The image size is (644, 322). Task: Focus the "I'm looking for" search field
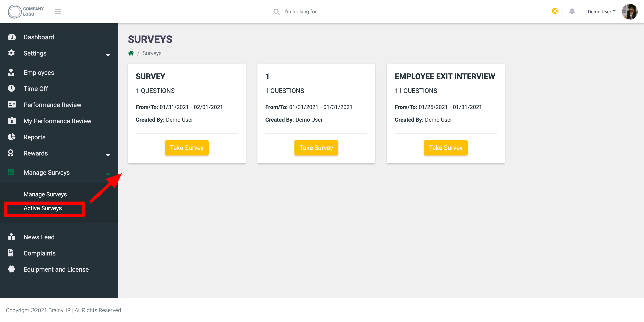click(x=303, y=12)
